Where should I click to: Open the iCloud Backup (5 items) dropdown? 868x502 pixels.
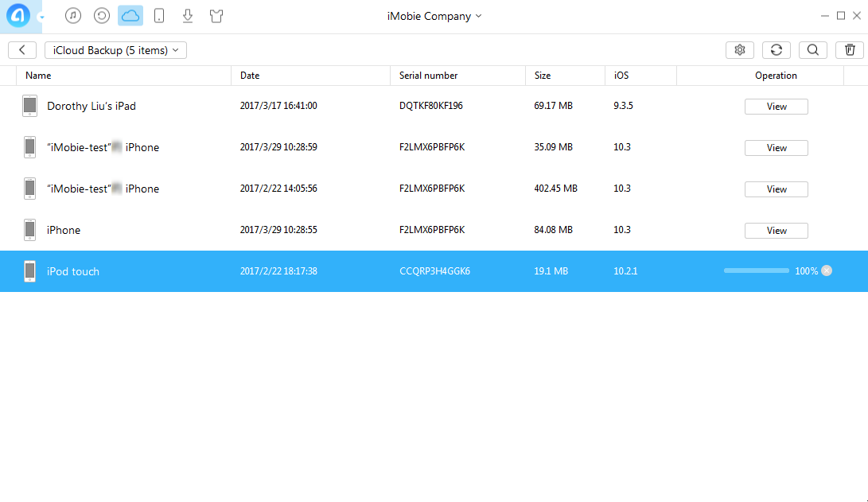point(115,50)
